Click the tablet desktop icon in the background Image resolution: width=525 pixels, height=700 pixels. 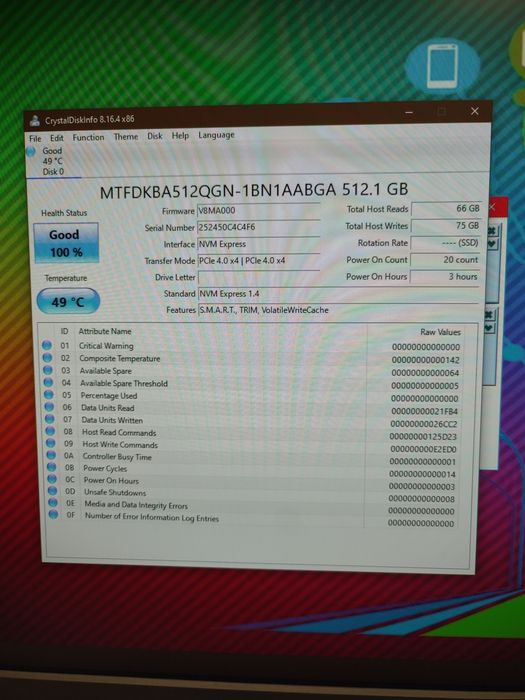click(x=442, y=66)
